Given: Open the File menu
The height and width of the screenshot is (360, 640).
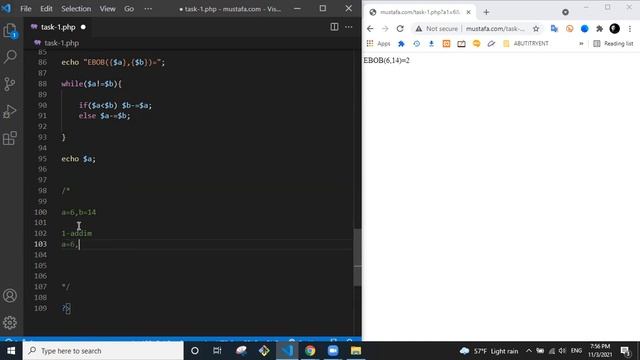Looking at the screenshot, I should 26,9.
